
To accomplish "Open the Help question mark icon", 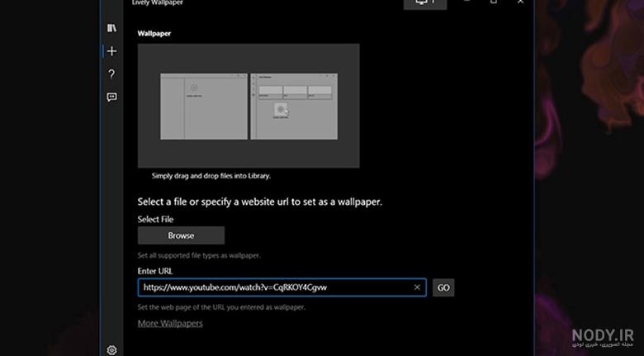I will (x=111, y=74).
